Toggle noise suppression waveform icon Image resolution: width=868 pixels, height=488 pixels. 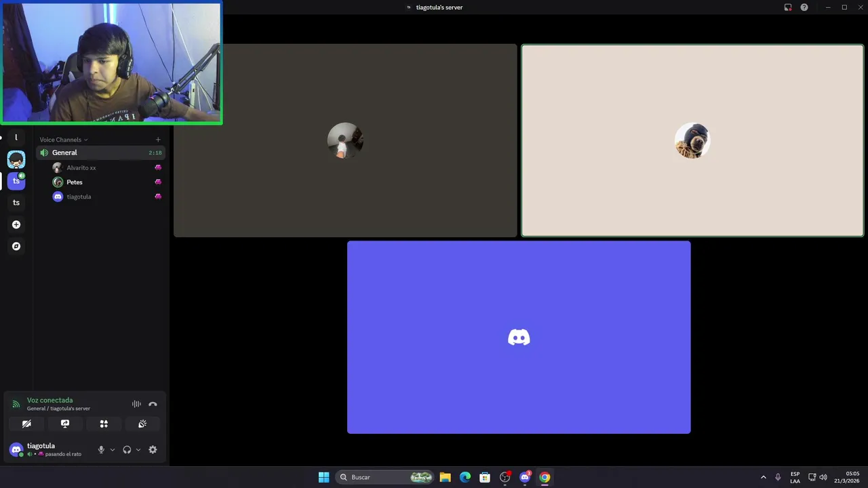coord(136,404)
